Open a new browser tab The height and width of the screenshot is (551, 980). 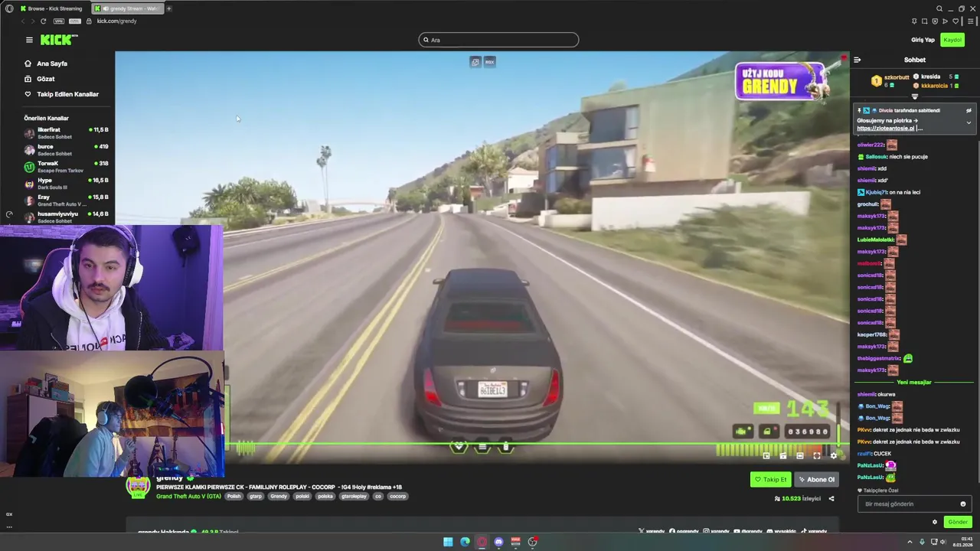[169, 8]
